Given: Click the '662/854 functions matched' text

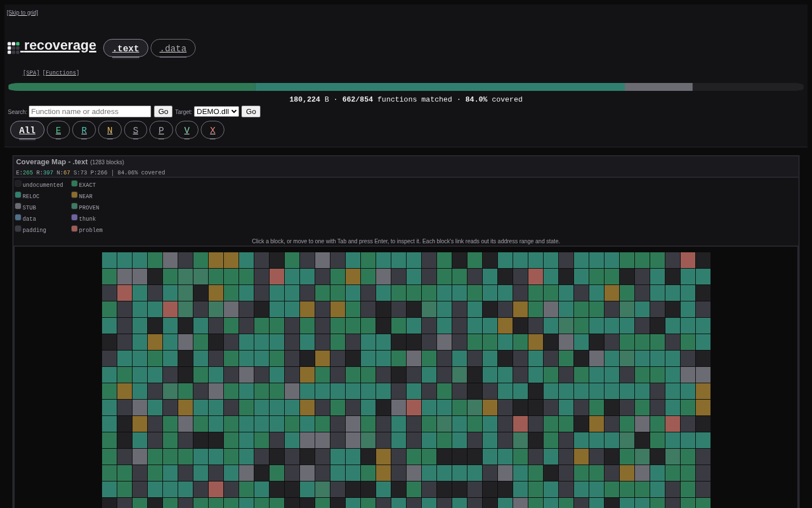Looking at the screenshot, I should [397, 99].
